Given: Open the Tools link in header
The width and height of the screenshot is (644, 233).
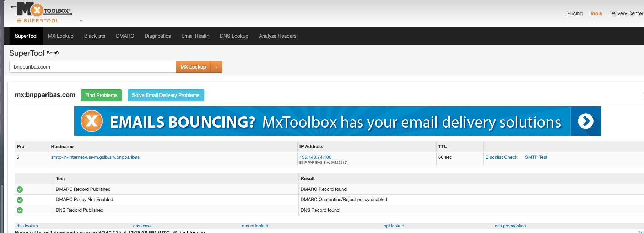Looking at the screenshot, I should pyautogui.click(x=596, y=13).
